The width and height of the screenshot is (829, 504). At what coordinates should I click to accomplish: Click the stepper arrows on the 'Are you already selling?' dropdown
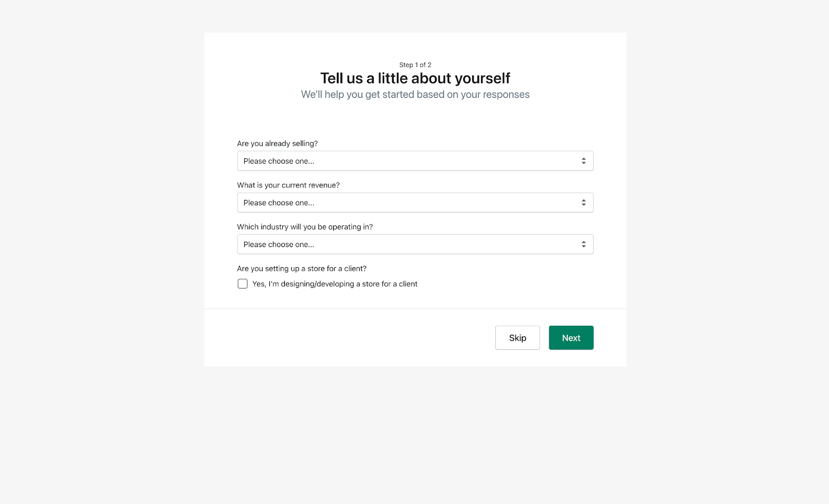pos(583,161)
